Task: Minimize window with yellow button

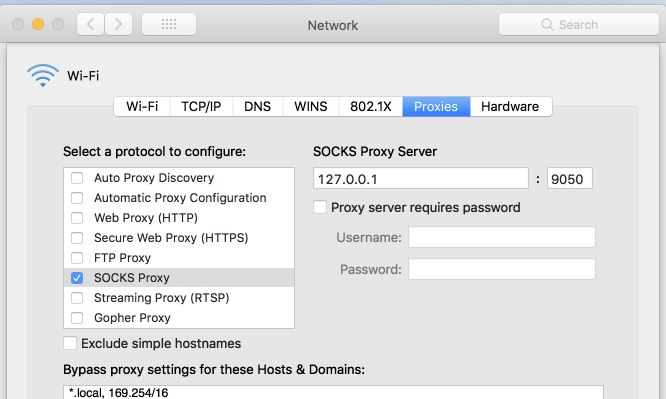Action: pos(38,24)
